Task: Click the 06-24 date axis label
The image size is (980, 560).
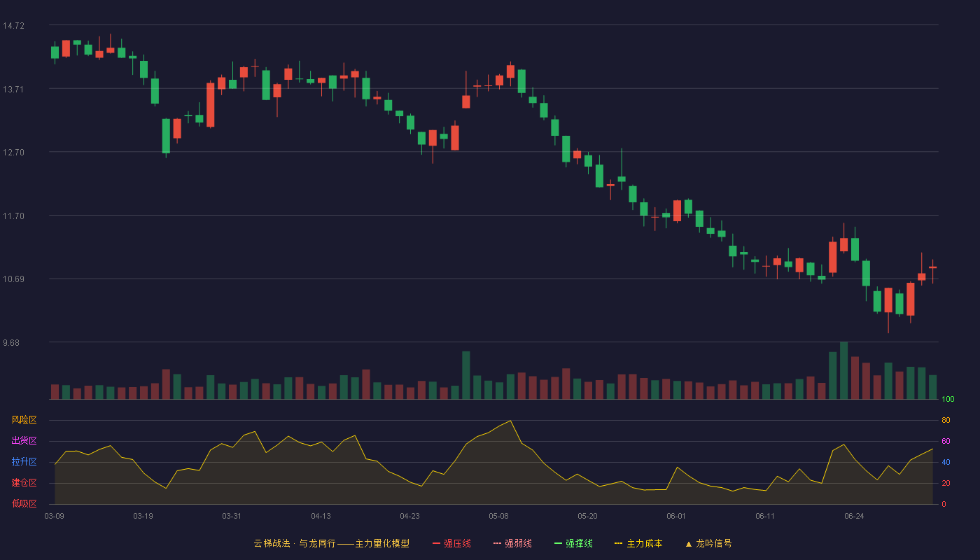Action: pos(854,516)
